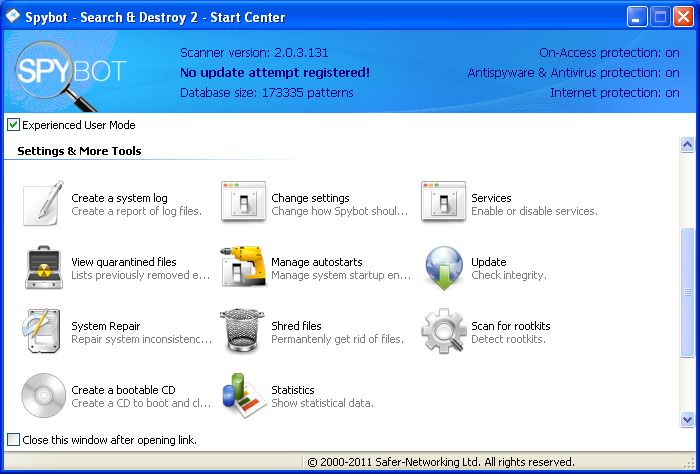The image size is (700, 474).
Task: Click the Shred files trash bin icon
Action: pos(243,332)
